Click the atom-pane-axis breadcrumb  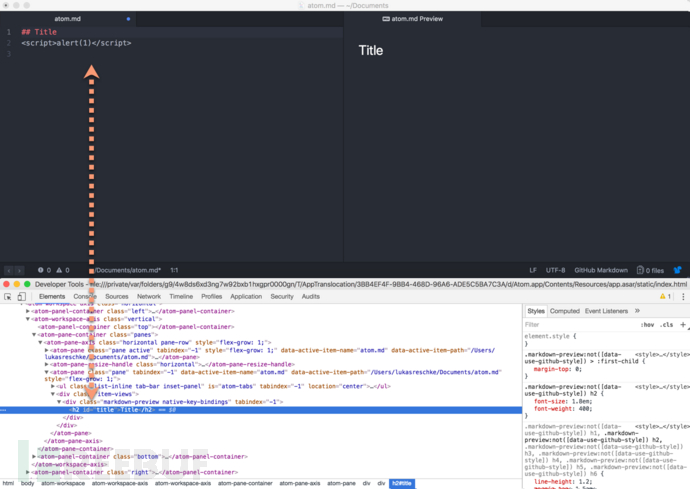coord(300,483)
